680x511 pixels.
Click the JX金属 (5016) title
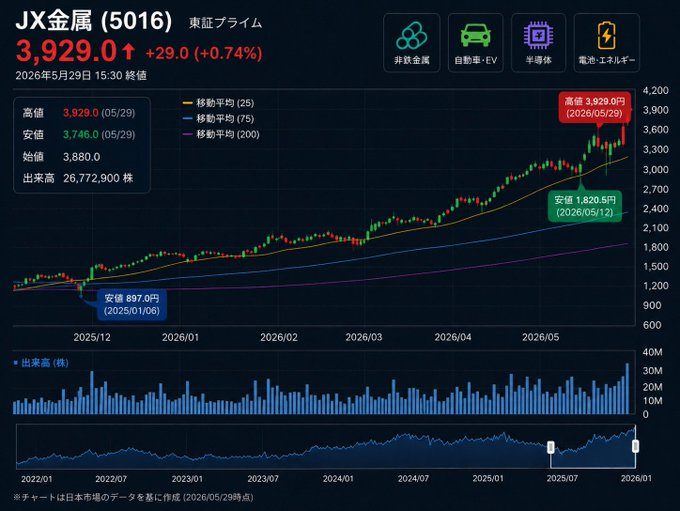(94, 20)
